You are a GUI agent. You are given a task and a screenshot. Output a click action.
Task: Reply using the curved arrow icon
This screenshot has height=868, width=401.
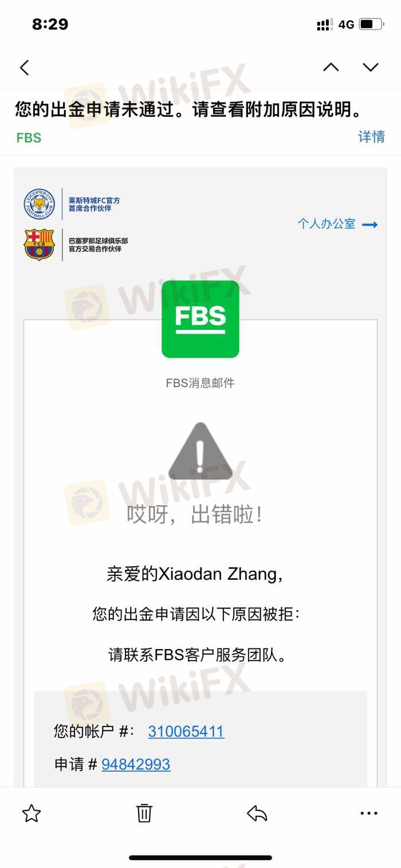(x=257, y=813)
